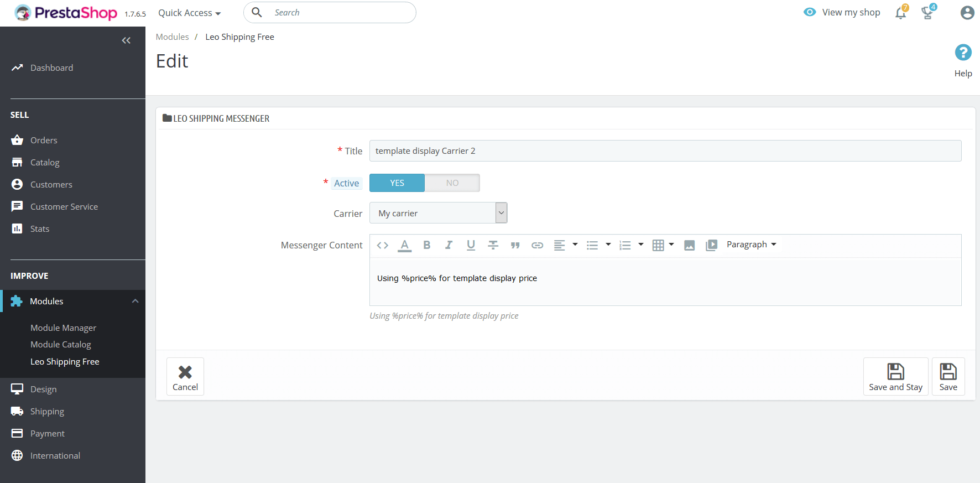Click the source code icon in editor
The height and width of the screenshot is (483, 980).
382,245
